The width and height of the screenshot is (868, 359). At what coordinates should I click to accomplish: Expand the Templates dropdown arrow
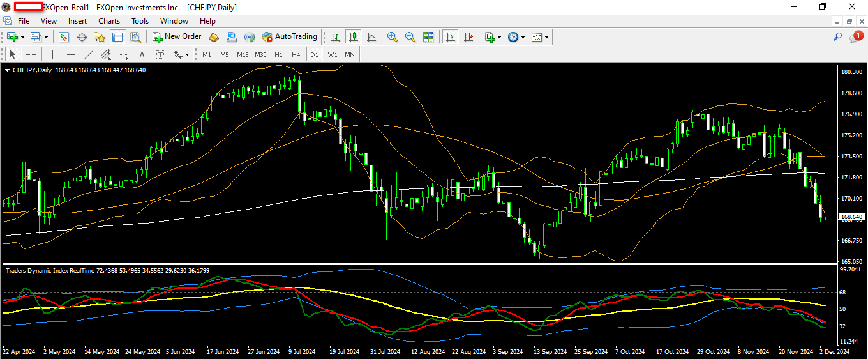tap(546, 37)
